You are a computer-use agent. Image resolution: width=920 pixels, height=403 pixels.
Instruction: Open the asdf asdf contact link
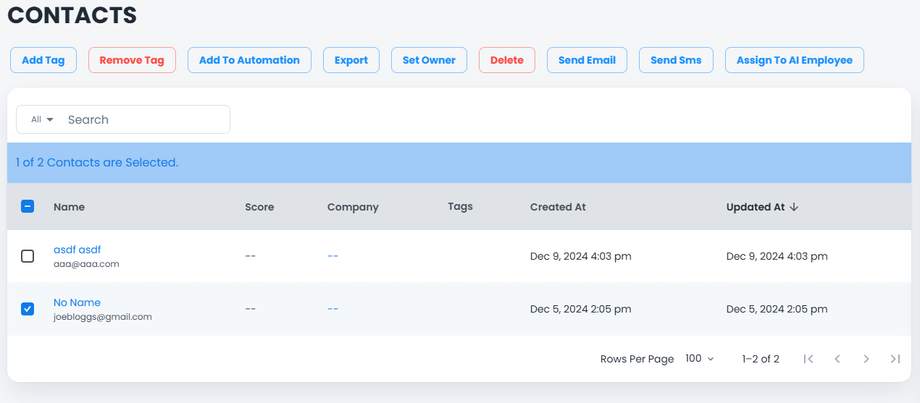(x=77, y=249)
